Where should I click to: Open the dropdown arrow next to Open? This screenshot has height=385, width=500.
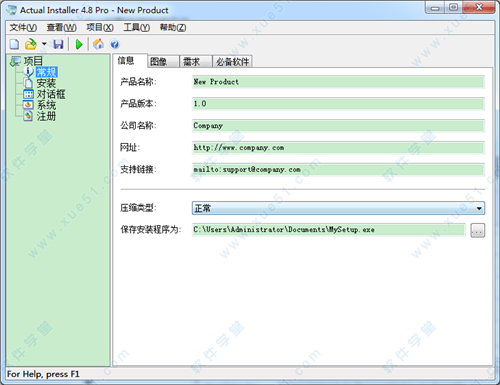pyautogui.click(x=44, y=44)
